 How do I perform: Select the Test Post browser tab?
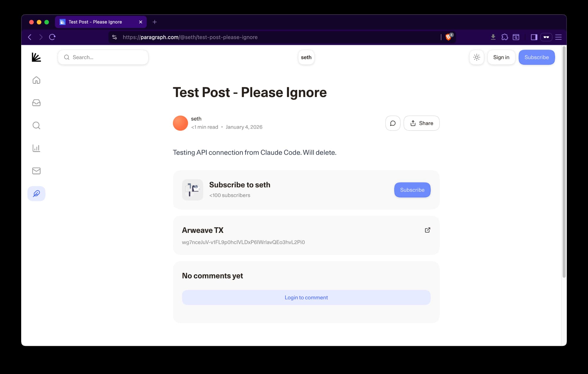pos(96,22)
